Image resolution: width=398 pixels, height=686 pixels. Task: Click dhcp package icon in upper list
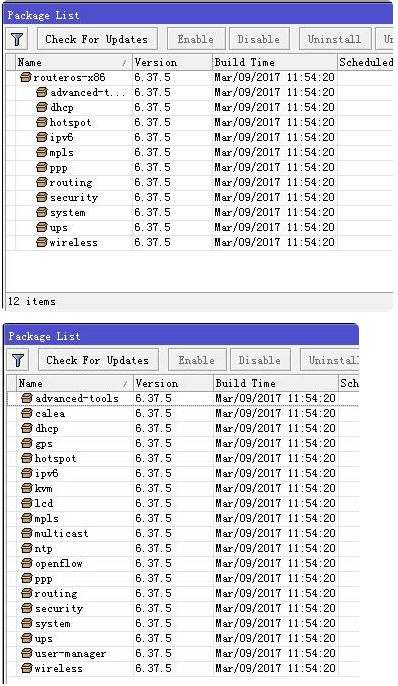pos(42,107)
